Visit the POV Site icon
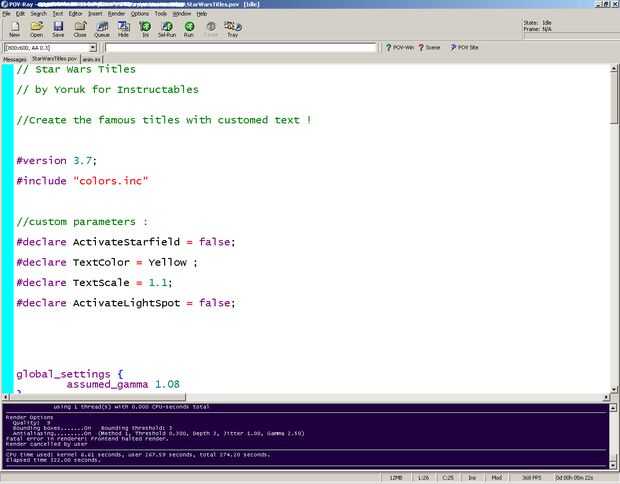This screenshot has height=484, width=620. [464, 47]
